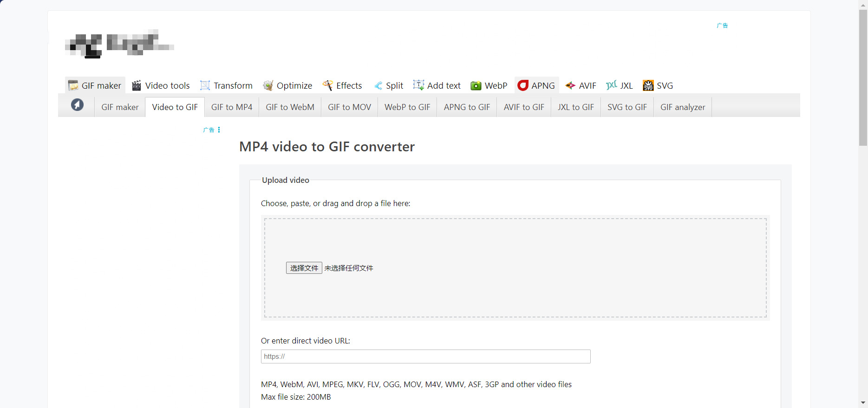Open the Add text menu item
This screenshot has width=868, height=408.
[x=437, y=85]
